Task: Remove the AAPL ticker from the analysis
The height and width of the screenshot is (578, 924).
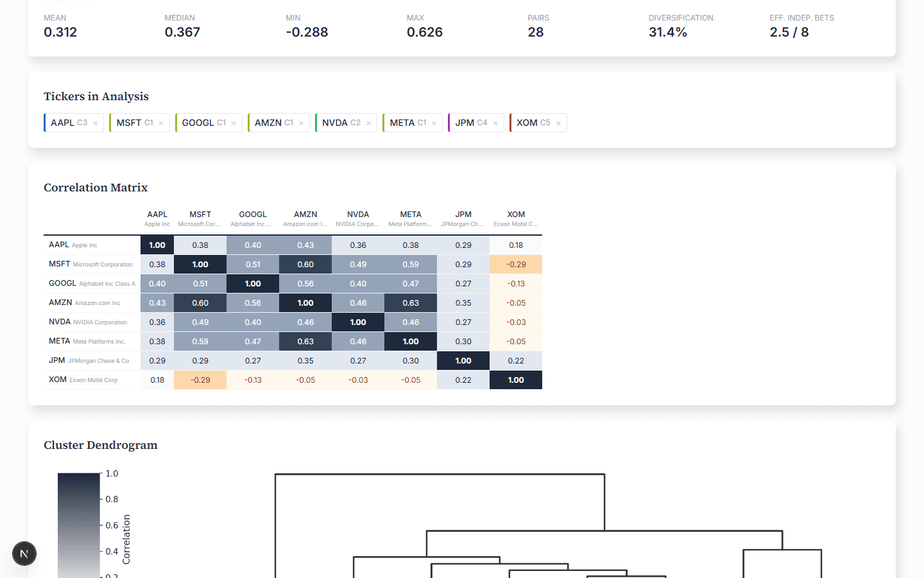Action: [x=95, y=123]
